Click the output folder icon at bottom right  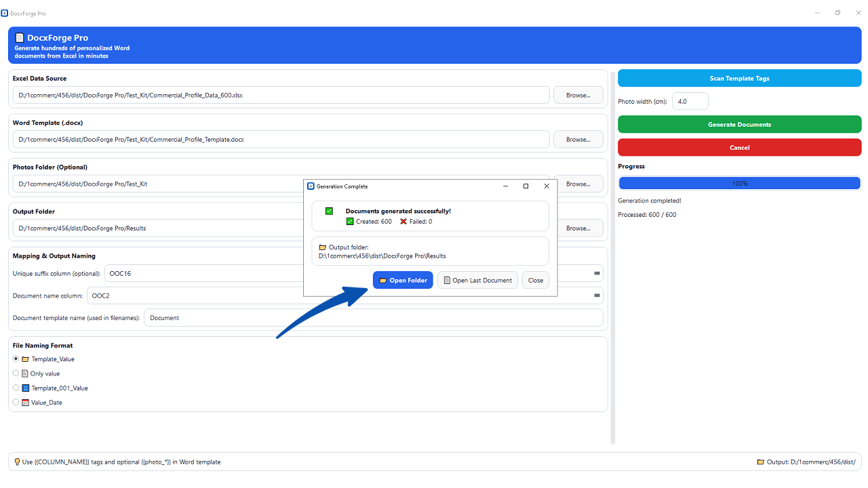761,462
